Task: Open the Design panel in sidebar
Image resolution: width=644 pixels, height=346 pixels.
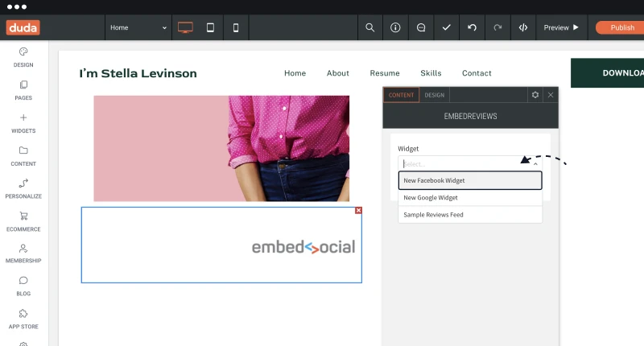Action: 23,57
